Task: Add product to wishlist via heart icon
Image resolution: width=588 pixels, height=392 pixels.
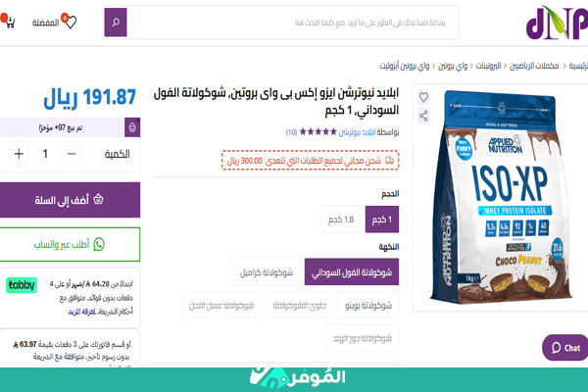Action: 423,97
